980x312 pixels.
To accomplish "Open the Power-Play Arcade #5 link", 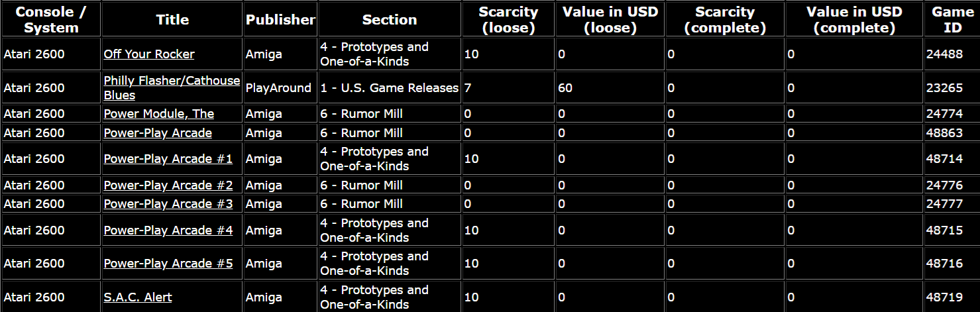I will tap(168, 264).
